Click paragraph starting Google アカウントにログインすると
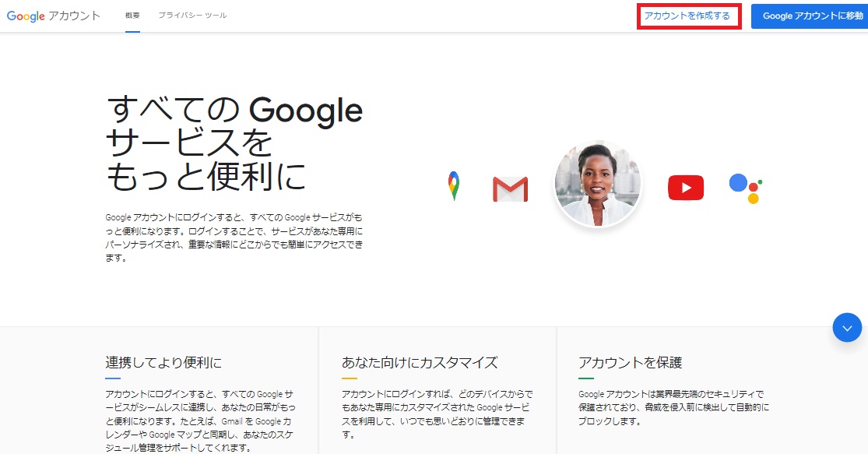 (x=234, y=238)
